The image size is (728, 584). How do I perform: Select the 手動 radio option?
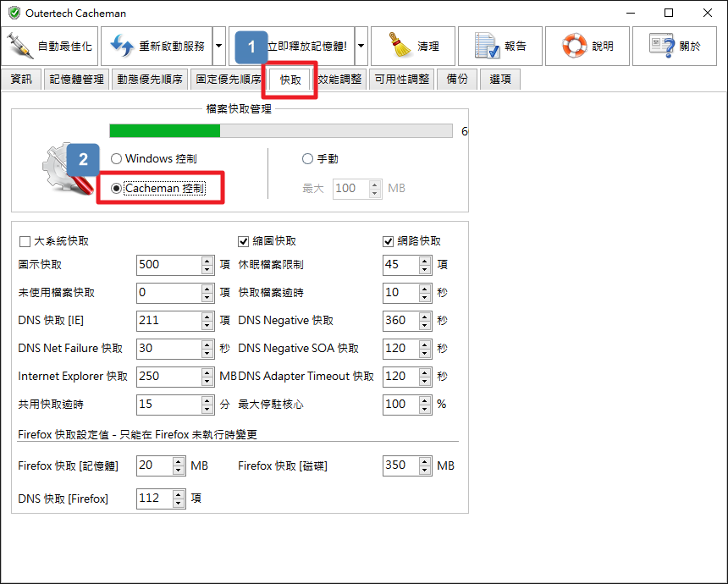[x=307, y=158]
